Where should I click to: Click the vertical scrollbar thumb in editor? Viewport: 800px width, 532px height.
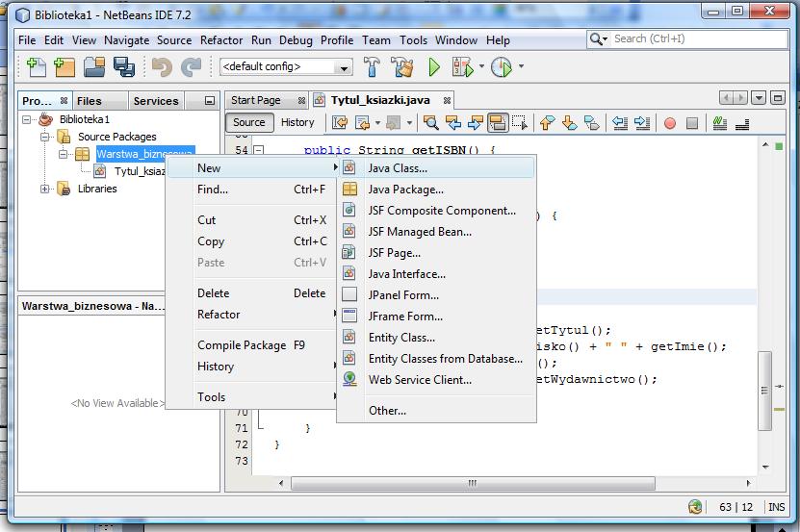764,391
